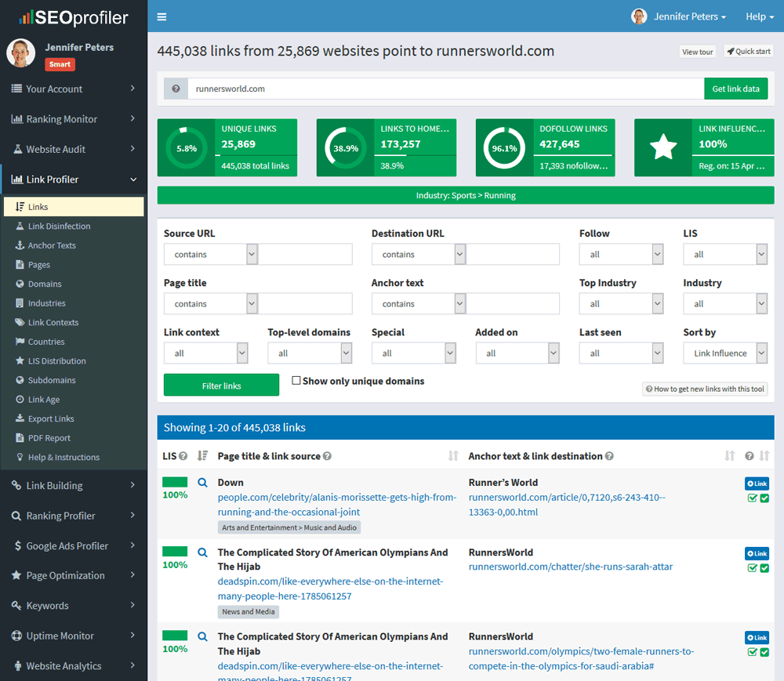Go to Domains in the sidebar
Screen dimensions: 784x681
(45, 284)
